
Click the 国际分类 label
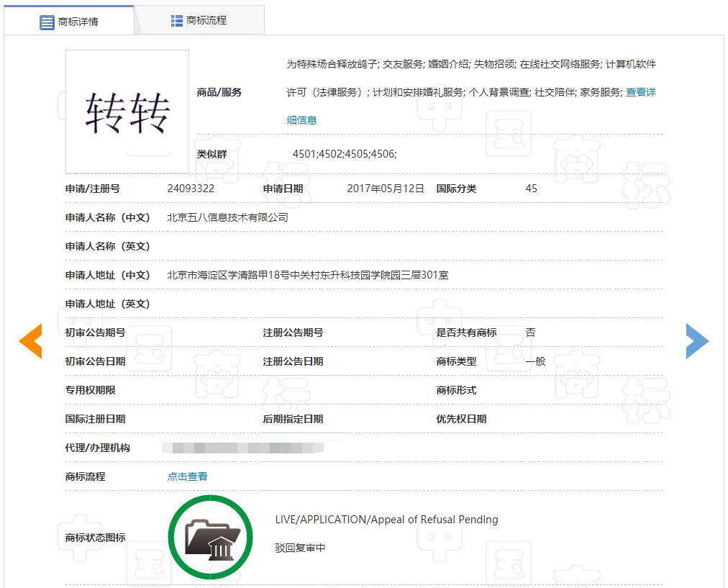click(x=456, y=189)
